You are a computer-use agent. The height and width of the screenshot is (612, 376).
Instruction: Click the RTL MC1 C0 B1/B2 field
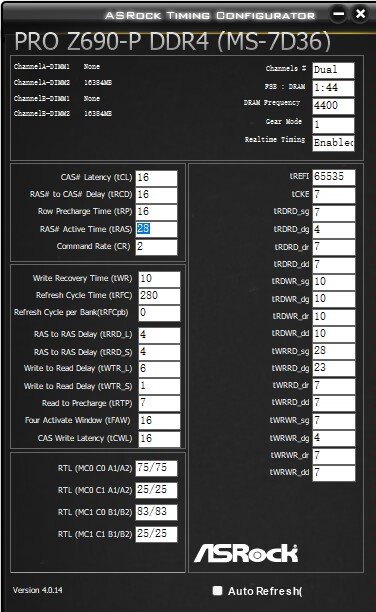pyautogui.click(x=156, y=512)
